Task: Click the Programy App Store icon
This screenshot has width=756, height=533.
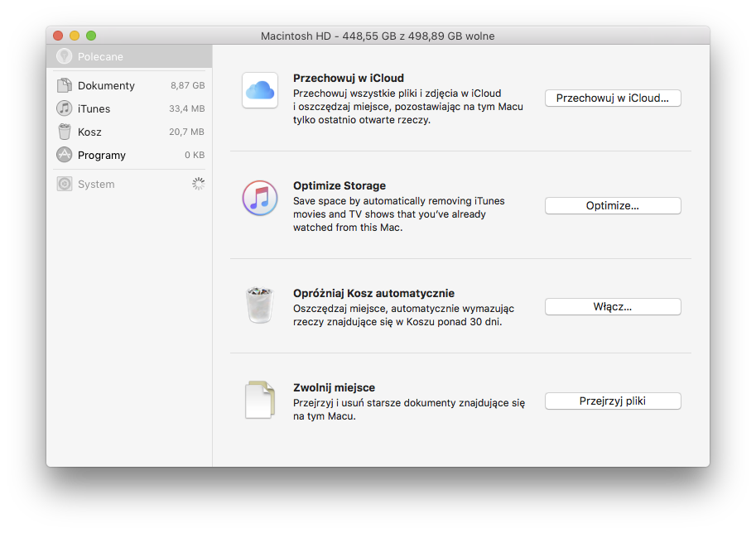Action: coord(64,155)
